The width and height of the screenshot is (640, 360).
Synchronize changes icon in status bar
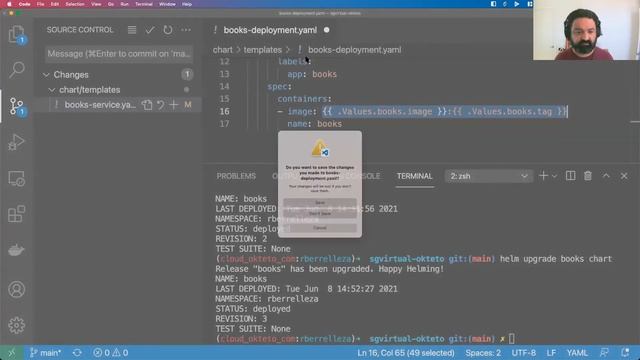click(x=77, y=353)
